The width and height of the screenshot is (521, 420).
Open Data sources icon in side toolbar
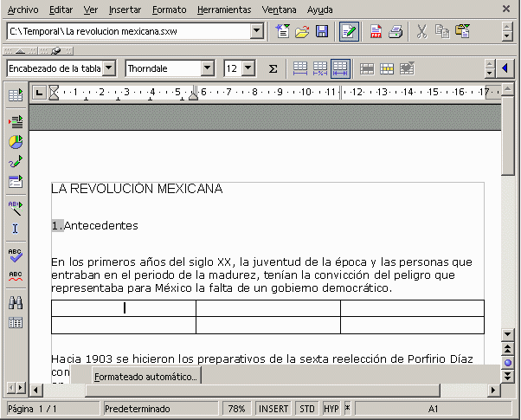tap(16, 322)
